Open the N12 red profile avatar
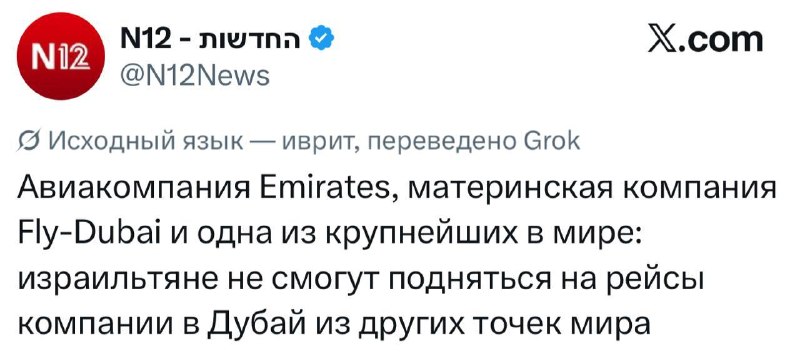This screenshot has width=800, height=362. (61, 56)
